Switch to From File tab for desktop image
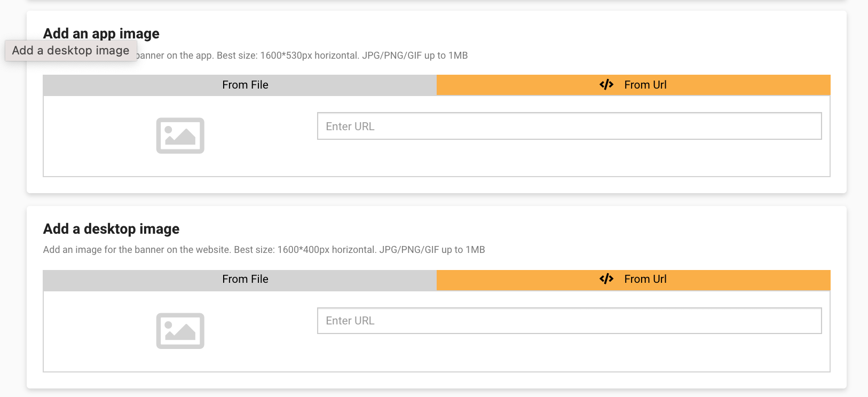Screen dimensions: 868x397 click(x=240, y=280)
